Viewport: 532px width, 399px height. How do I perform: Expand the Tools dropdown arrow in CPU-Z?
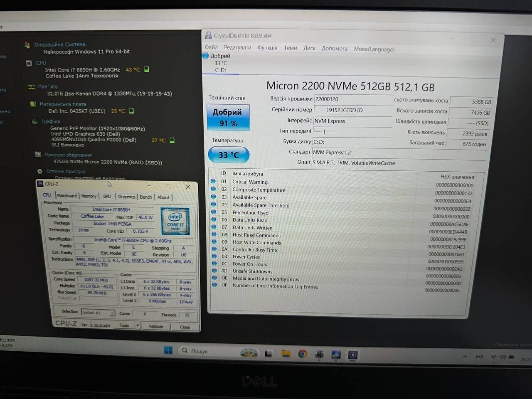click(138, 325)
